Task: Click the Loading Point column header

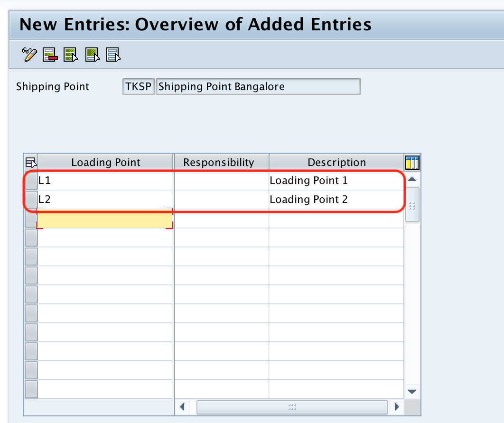Action: (x=105, y=162)
